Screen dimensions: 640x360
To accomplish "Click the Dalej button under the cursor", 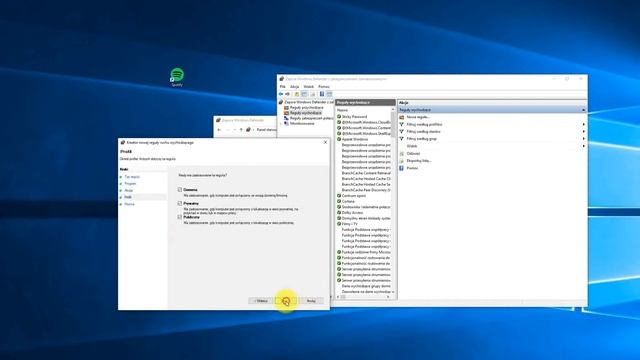I will 286,301.
